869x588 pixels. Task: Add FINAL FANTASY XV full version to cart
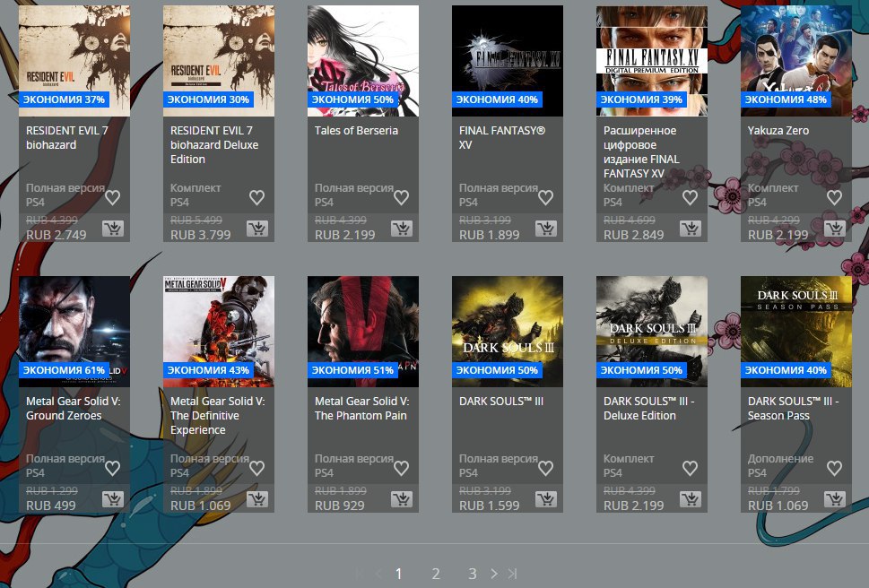[x=546, y=228]
